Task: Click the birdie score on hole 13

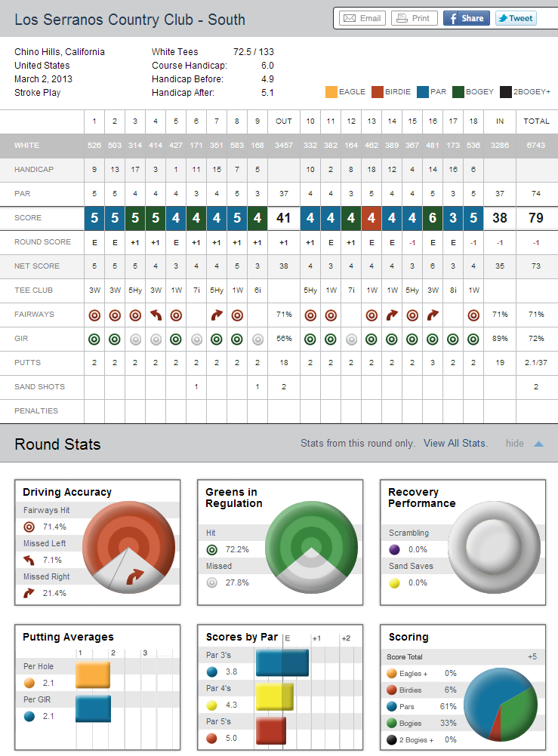Action: [371, 218]
